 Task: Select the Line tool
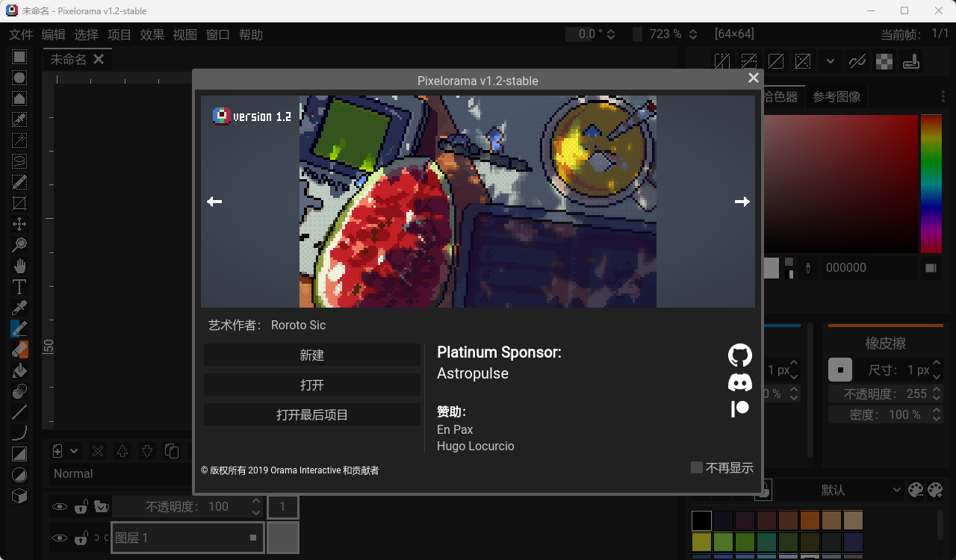coord(19,412)
